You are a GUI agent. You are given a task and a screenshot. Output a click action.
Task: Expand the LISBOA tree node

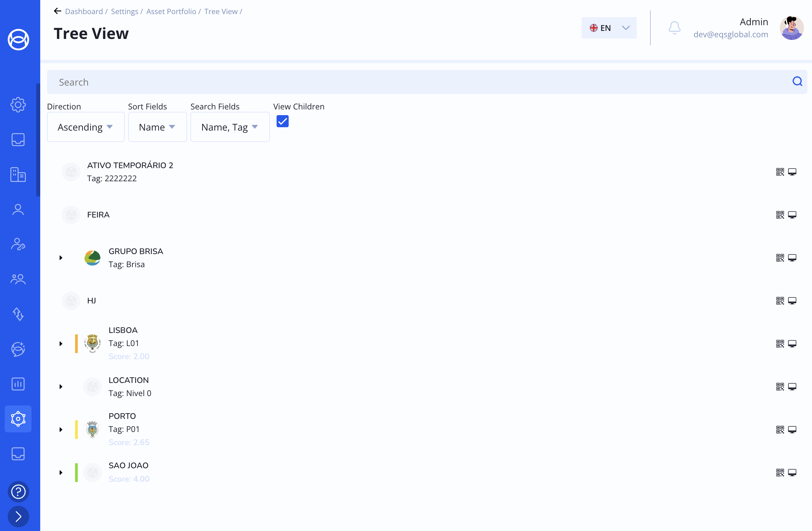[x=61, y=344]
